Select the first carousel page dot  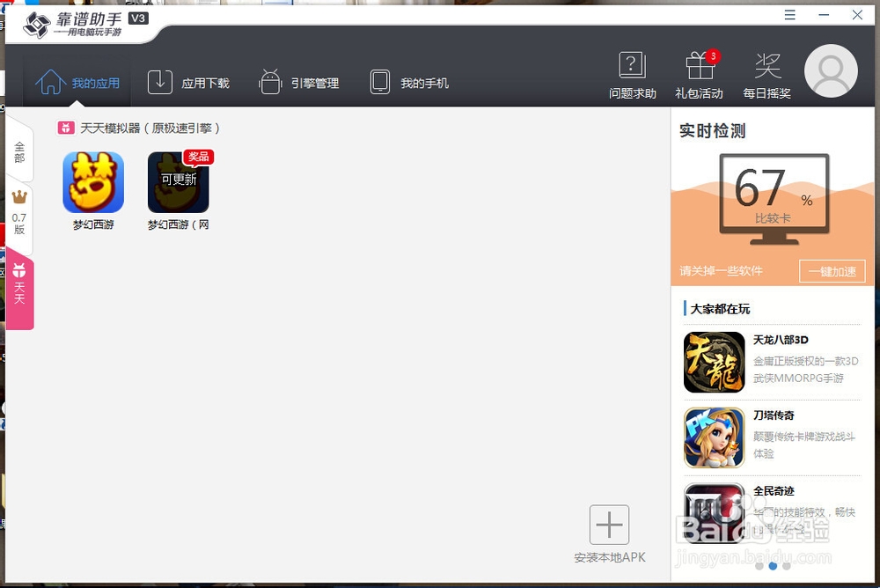759,566
